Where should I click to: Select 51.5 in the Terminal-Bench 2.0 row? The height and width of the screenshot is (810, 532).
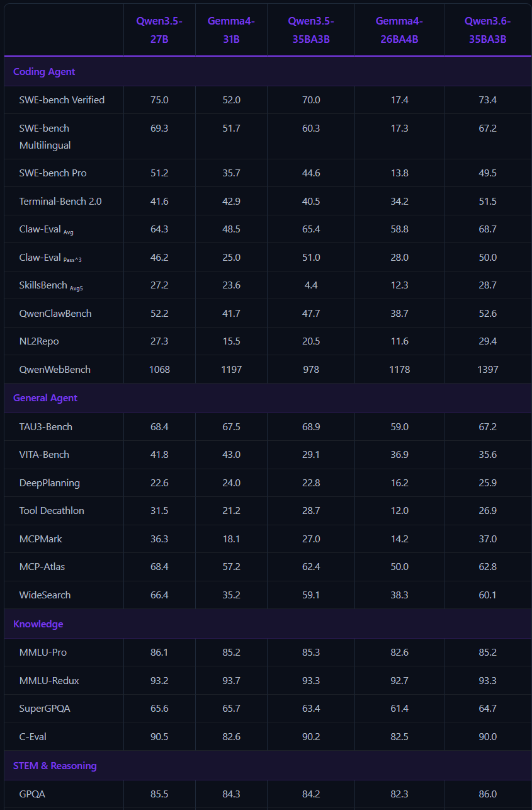pyautogui.click(x=488, y=202)
